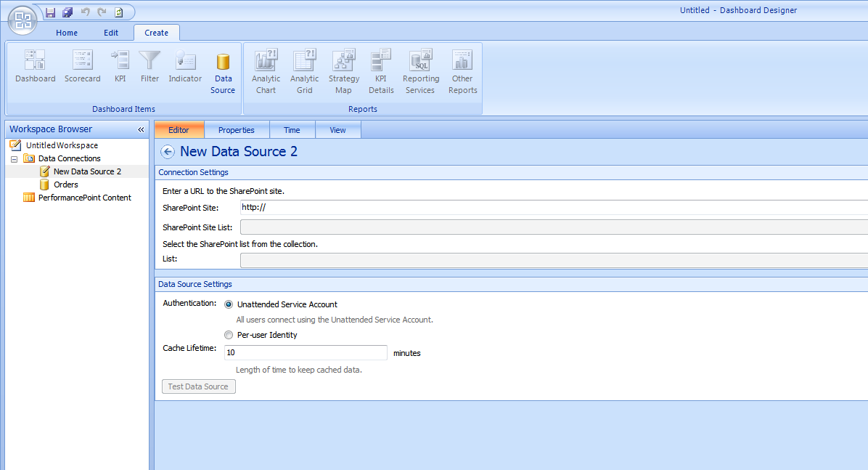The height and width of the screenshot is (470, 868).
Task: Click the Refresh icon in quick access toolbar
Action: click(x=119, y=12)
